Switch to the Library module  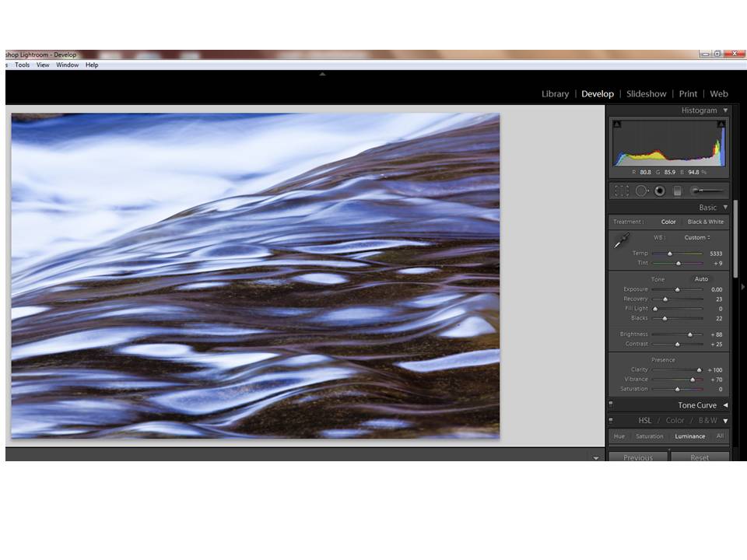coord(555,94)
